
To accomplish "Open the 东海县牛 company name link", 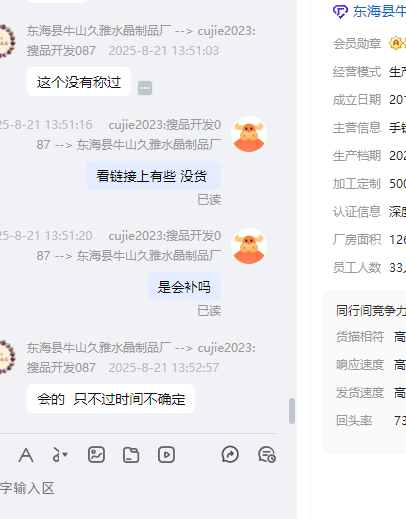I will pyautogui.click(x=379, y=11).
